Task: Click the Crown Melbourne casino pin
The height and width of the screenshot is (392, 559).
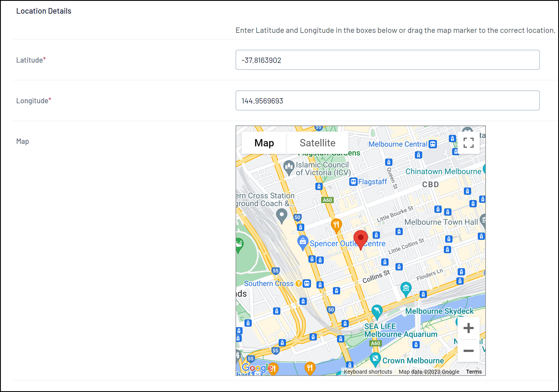Action: [x=375, y=359]
